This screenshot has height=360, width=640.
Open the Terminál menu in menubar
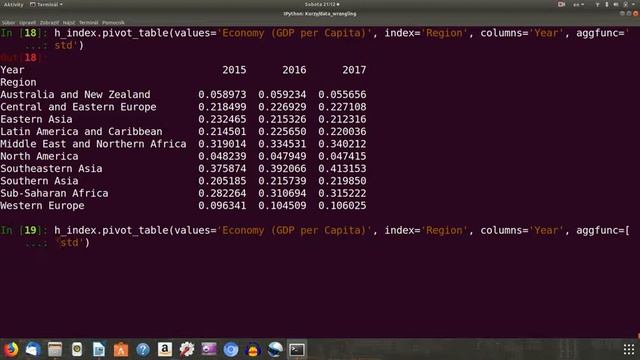click(x=89, y=23)
